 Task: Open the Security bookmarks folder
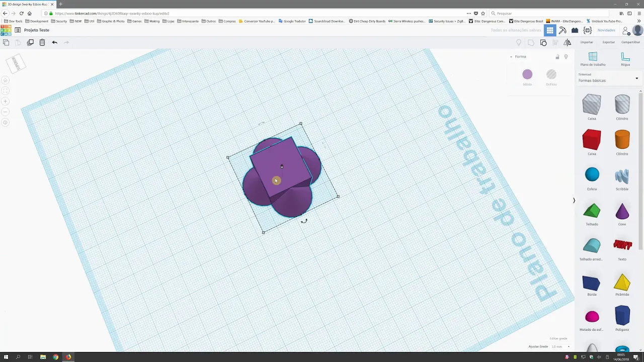59,21
